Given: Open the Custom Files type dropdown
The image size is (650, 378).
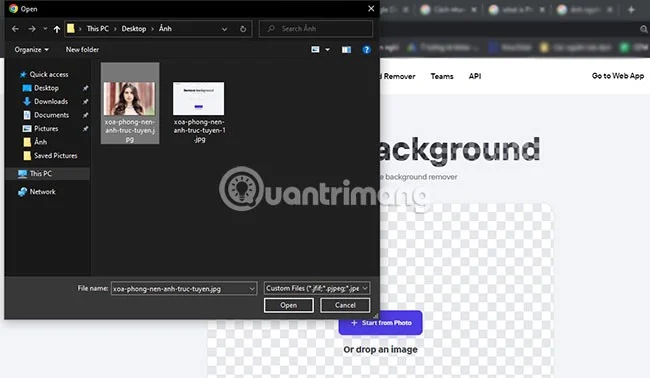Looking at the screenshot, I should tap(317, 288).
